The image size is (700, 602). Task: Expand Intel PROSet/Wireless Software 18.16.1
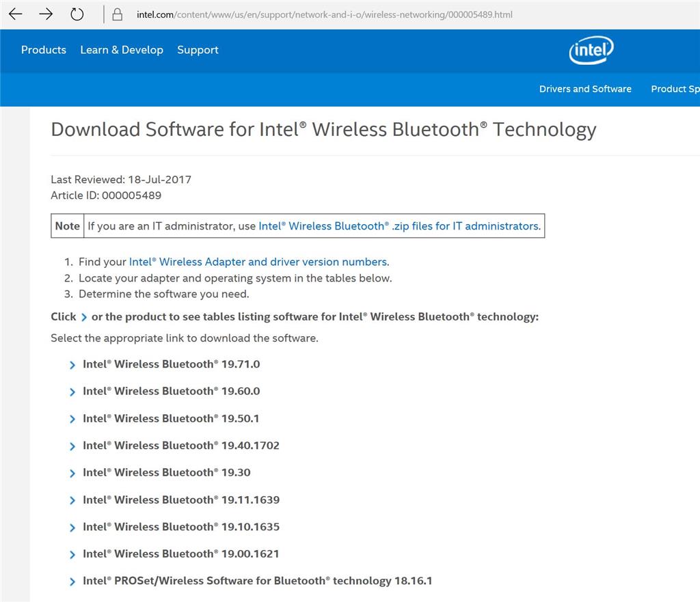pyautogui.click(x=257, y=580)
